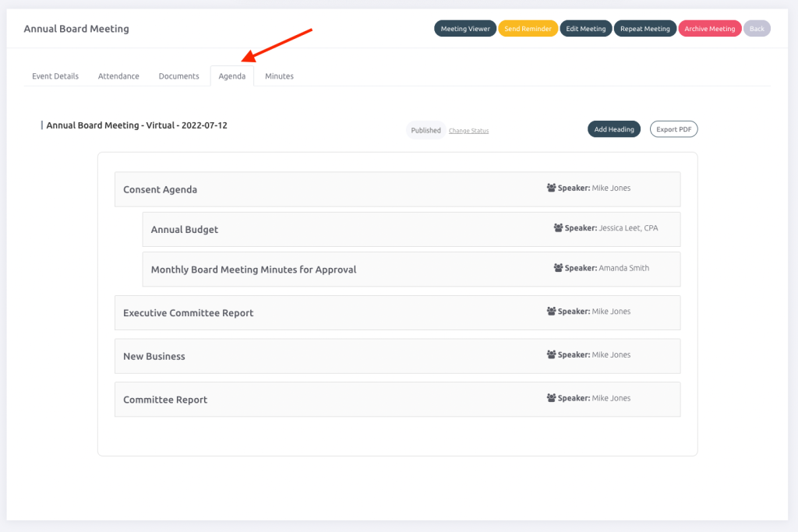Click speaker icon in Consent Agenda row
The width and height of the screenshot is (798, 532).
click(551, 188)
